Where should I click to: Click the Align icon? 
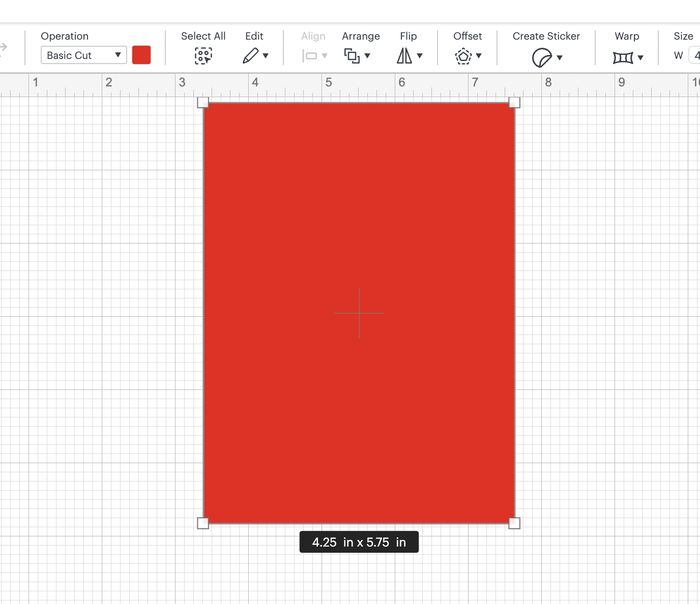tap(310, 56)
